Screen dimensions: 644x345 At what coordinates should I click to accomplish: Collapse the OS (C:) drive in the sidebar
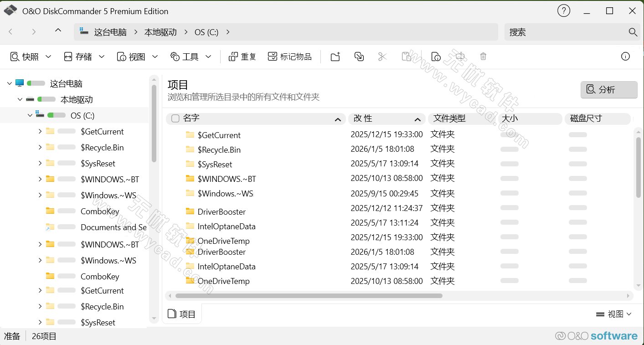click(x=30, y=115)
